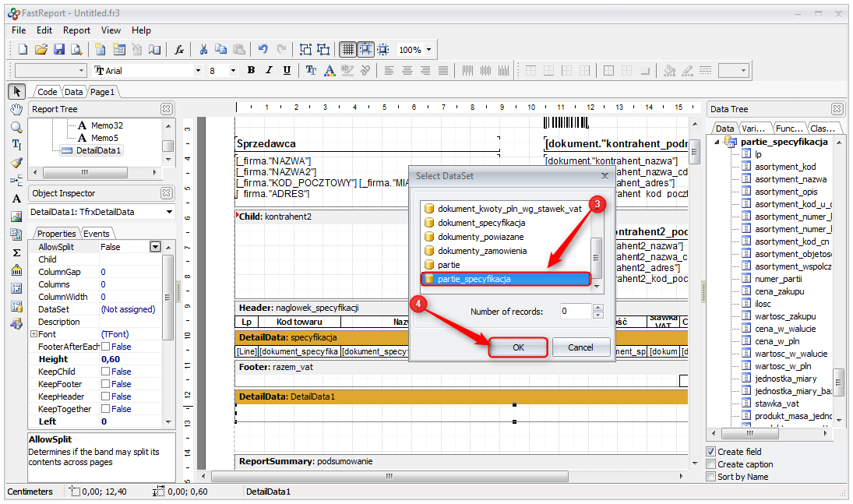Enable the Create caption checkbox

(x=711, y=464)
